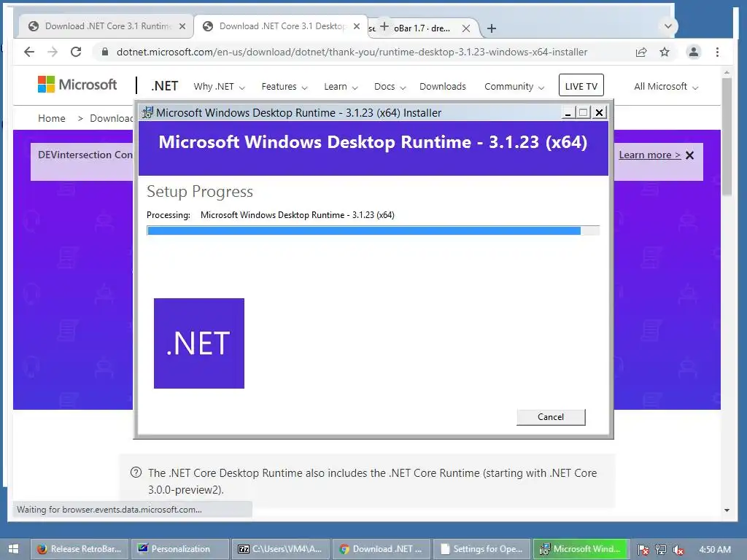The height and width of the screenshot is (560, 747).
Task: Expand the Why .NET menu
Action: click(219, 87)
